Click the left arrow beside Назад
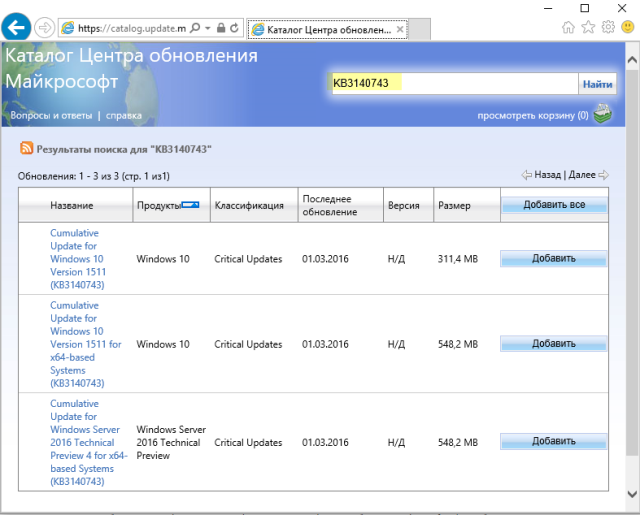The image size is (640, 515). [x=527, y=175]
